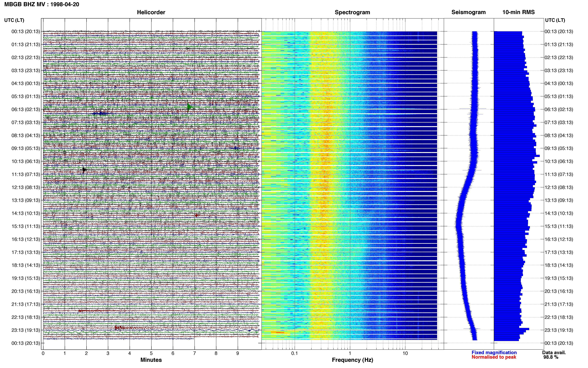Image resolution: width=588 pixels, height=368 pixels.
Task: Click right axis label '18:13 (14:13)'
Action: pos(559,265)
